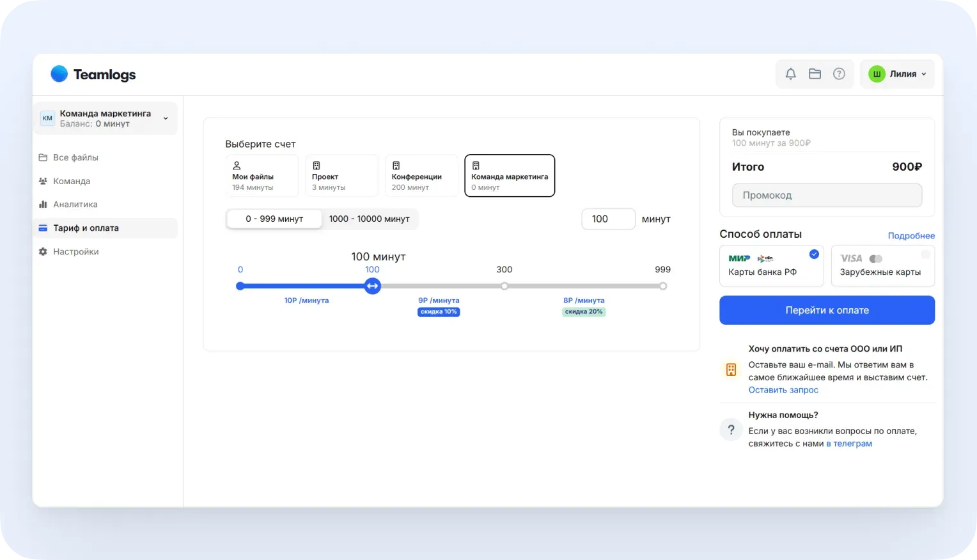Open the Оставить запрос link

tap(783, 390)
